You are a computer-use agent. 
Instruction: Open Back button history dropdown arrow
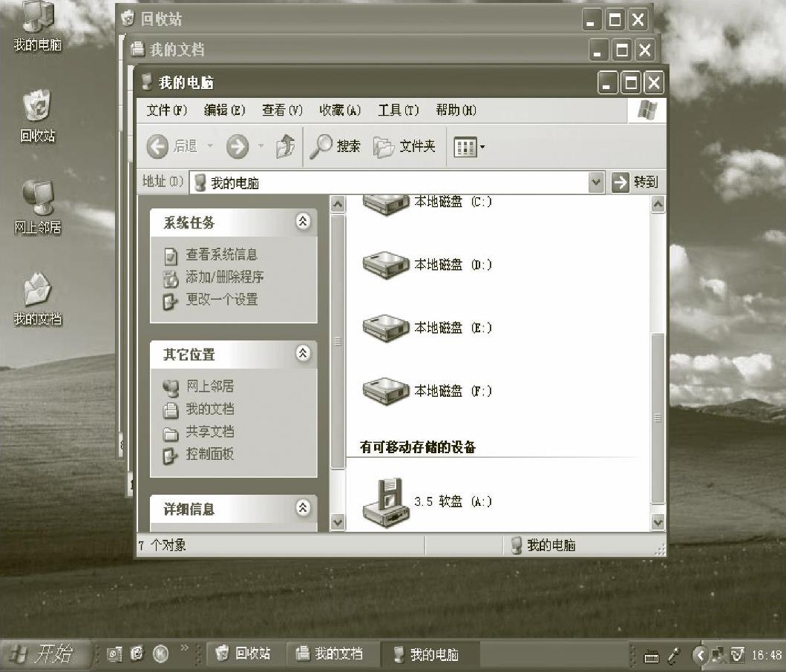click(211, 146)
